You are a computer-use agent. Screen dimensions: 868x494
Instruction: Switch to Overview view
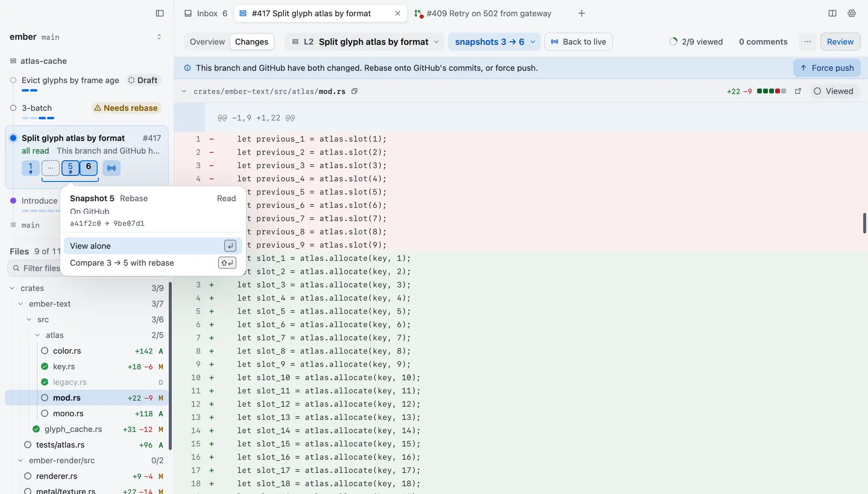point(207,42)
